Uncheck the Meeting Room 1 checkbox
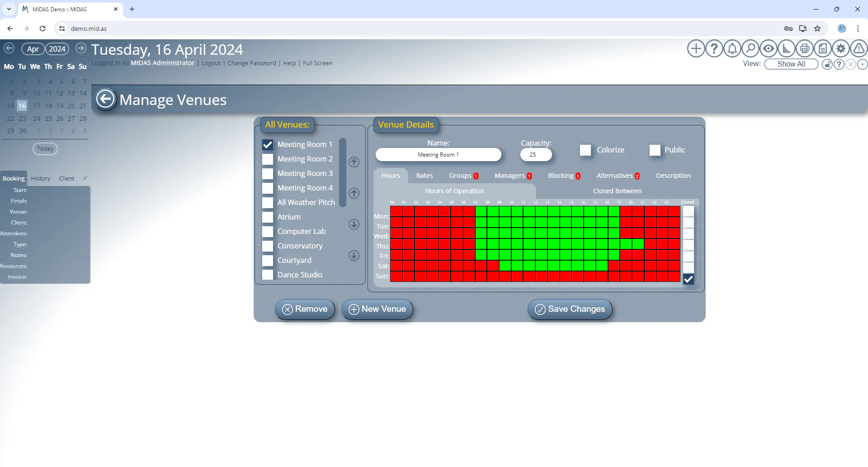Image resolution: width=868 pixels, height=467 pixels. click(268, 145)
